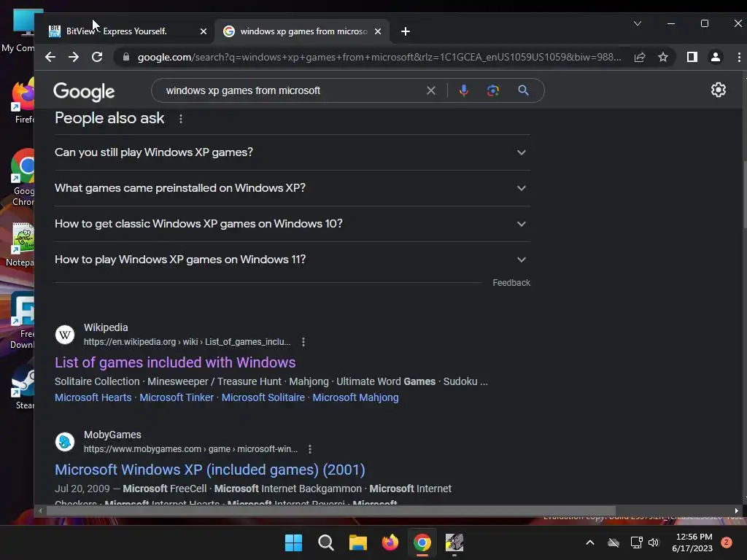Viewport: 747px width, 560px height.
Task: Open the tab search dropdown
Action: [x=638, y=23]
